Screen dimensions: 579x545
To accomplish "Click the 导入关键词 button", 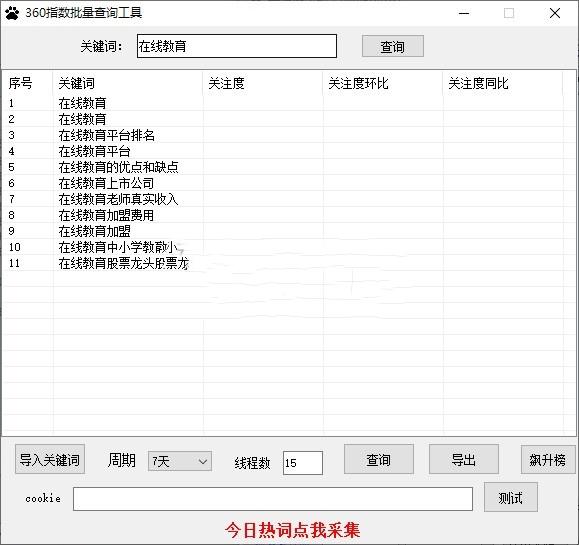I will pos(50,459).
